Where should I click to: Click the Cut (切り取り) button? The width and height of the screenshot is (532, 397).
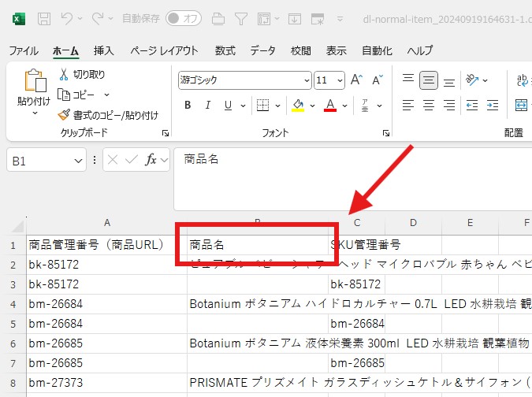pyautogui.click(x=82, y=74)
